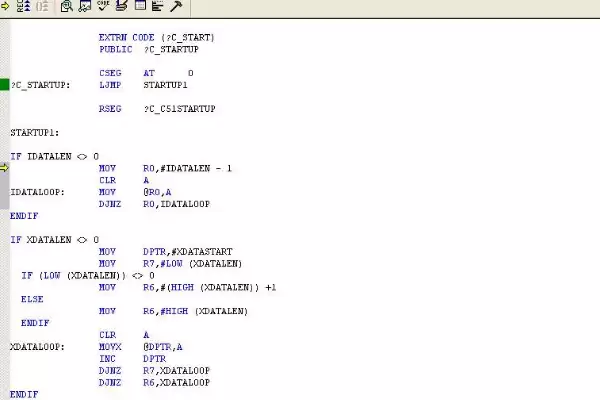Image resolution: width=600 pixels, height=400 pixels.
Task: Click green marker beside ?C_STARTUP line
Action: click(x=5, y=84)
